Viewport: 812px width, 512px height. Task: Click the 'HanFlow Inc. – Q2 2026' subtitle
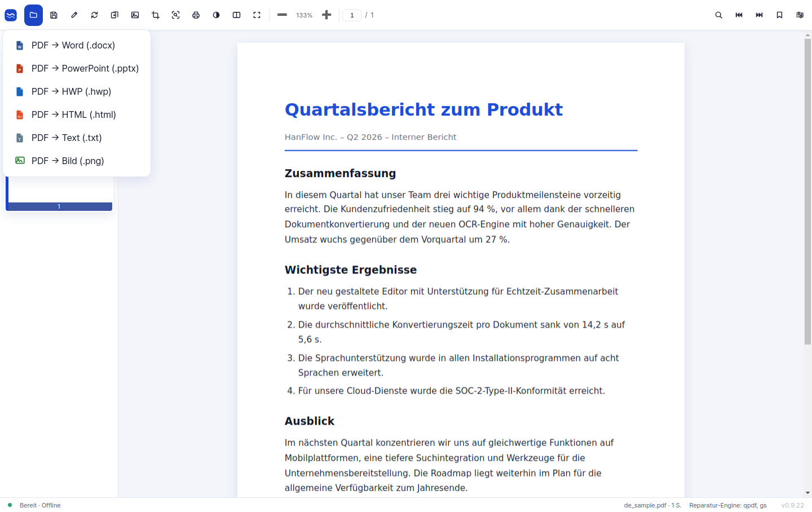370,137
